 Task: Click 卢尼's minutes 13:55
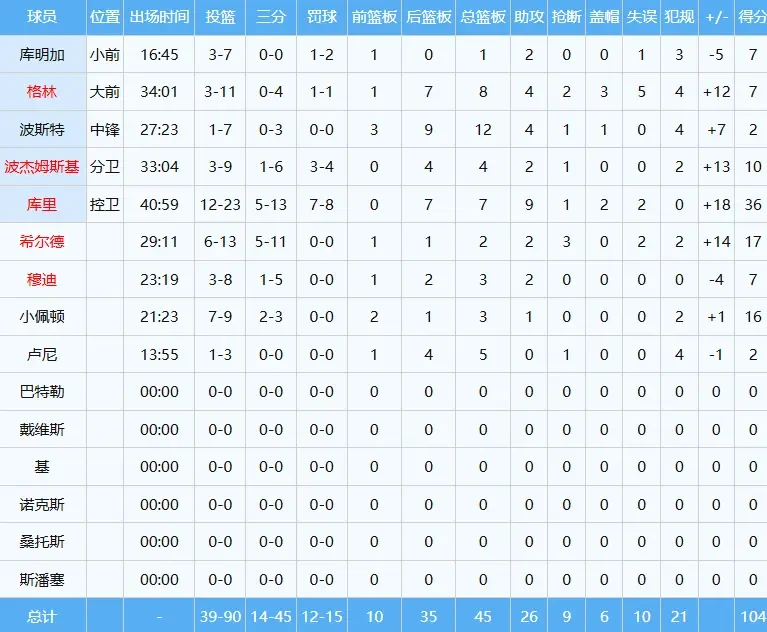point(159,355)
